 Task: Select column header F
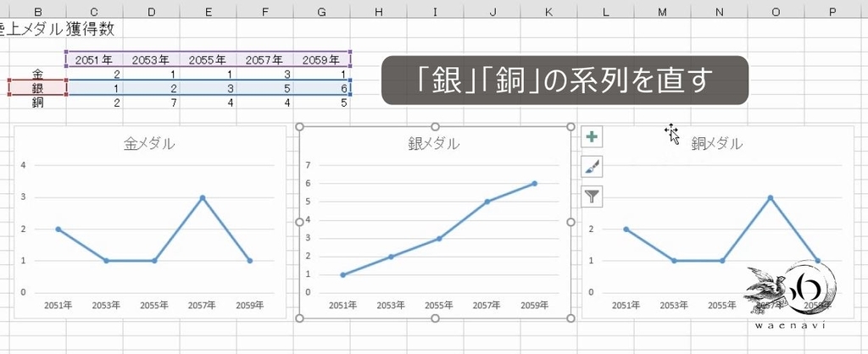point(264,12)
